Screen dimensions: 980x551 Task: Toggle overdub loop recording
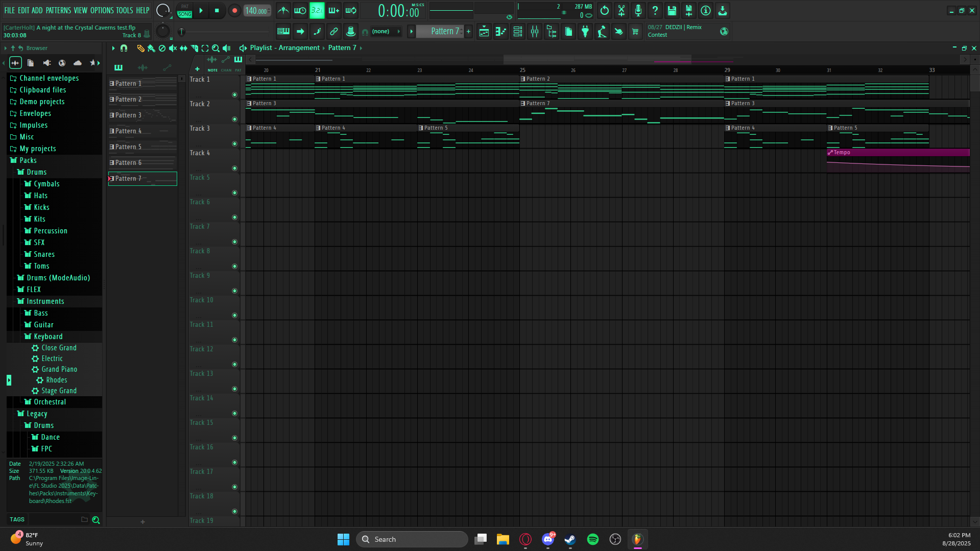coord(334,10)
